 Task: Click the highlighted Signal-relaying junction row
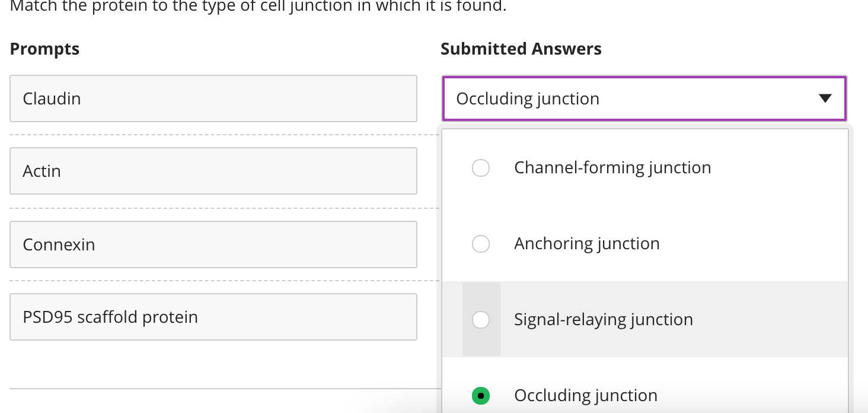point(603,319)
